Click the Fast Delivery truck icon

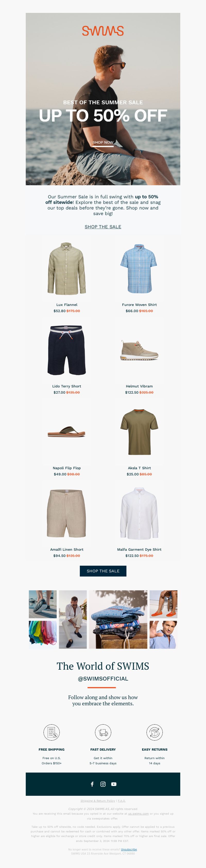(103, 732)
